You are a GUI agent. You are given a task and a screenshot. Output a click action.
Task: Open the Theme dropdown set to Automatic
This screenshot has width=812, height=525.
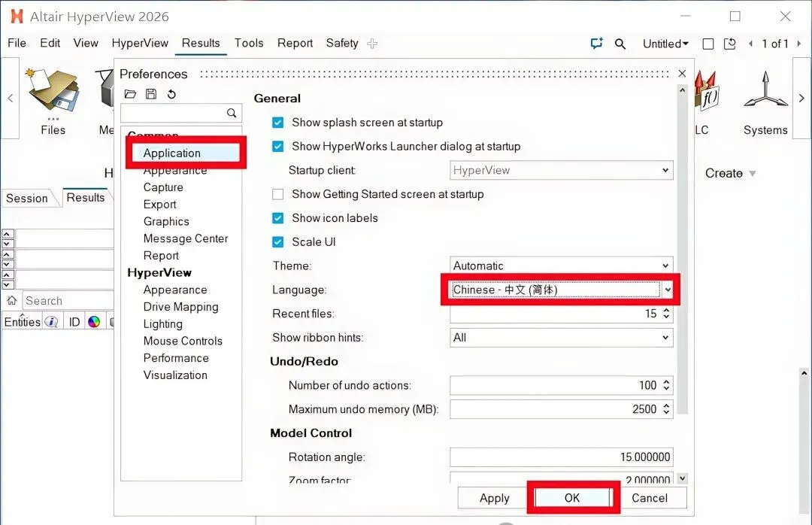coord(562,266)
